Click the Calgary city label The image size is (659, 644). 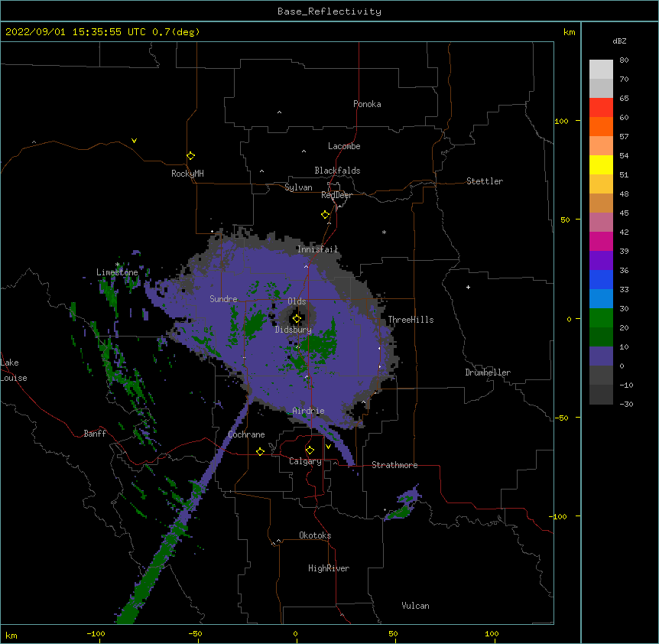pos(305,461)
